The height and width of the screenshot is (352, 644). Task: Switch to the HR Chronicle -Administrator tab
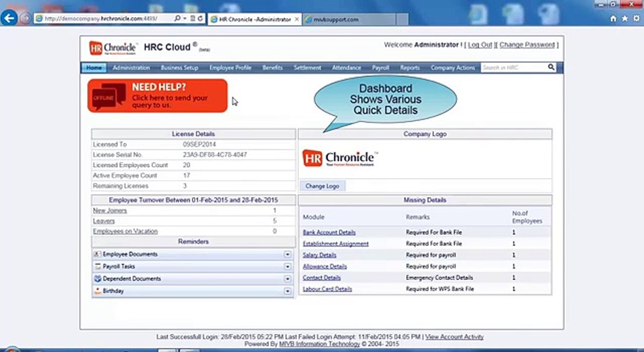click(254, 19)
